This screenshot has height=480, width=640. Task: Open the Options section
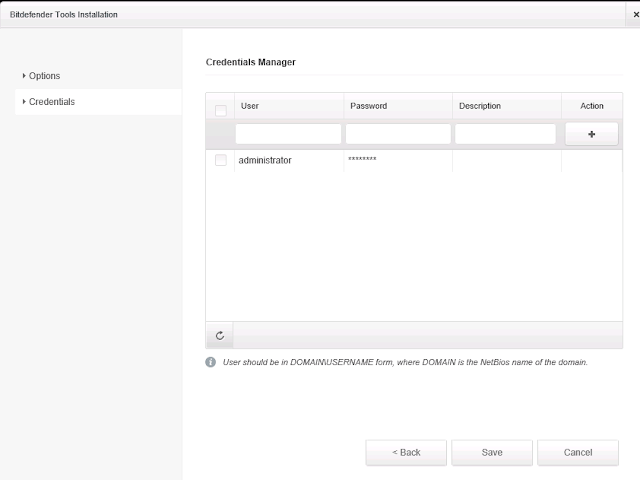point(45,76)
